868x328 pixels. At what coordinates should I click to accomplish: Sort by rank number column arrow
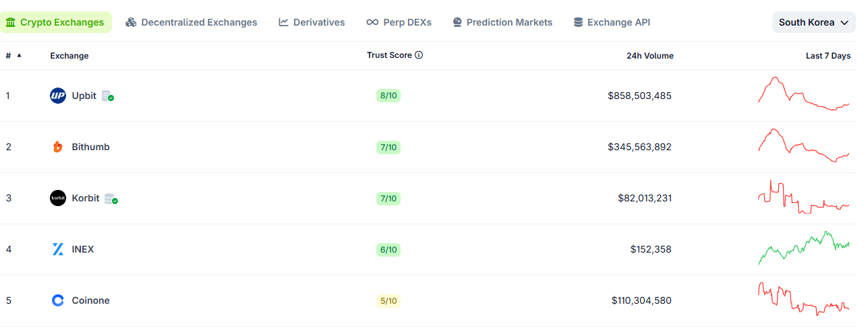tap(19, 55)
